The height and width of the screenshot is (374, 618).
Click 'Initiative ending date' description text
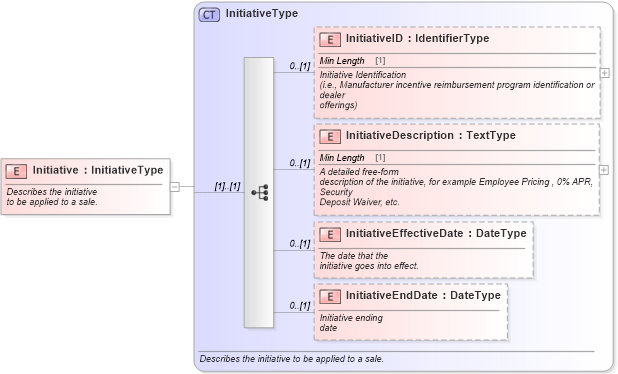point(351,323)
